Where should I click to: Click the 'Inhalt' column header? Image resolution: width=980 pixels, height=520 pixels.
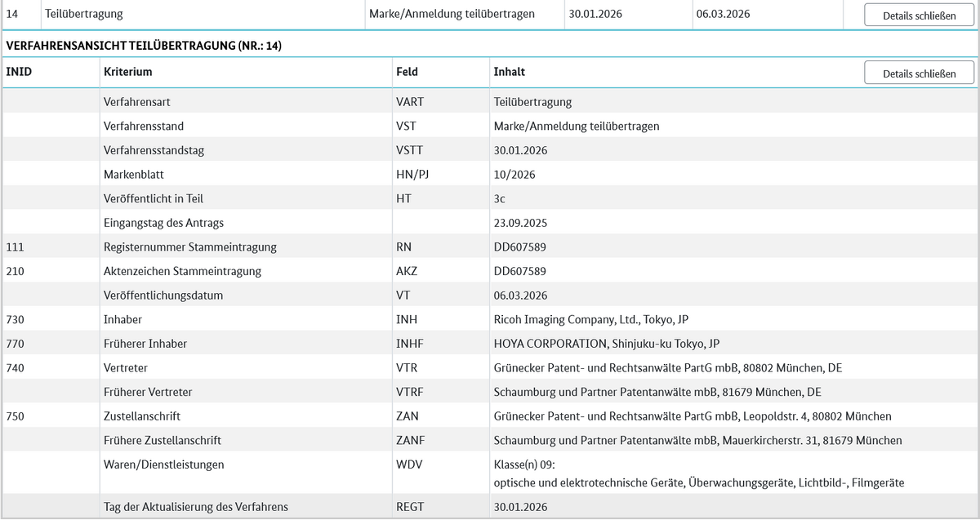click(510, 72)
